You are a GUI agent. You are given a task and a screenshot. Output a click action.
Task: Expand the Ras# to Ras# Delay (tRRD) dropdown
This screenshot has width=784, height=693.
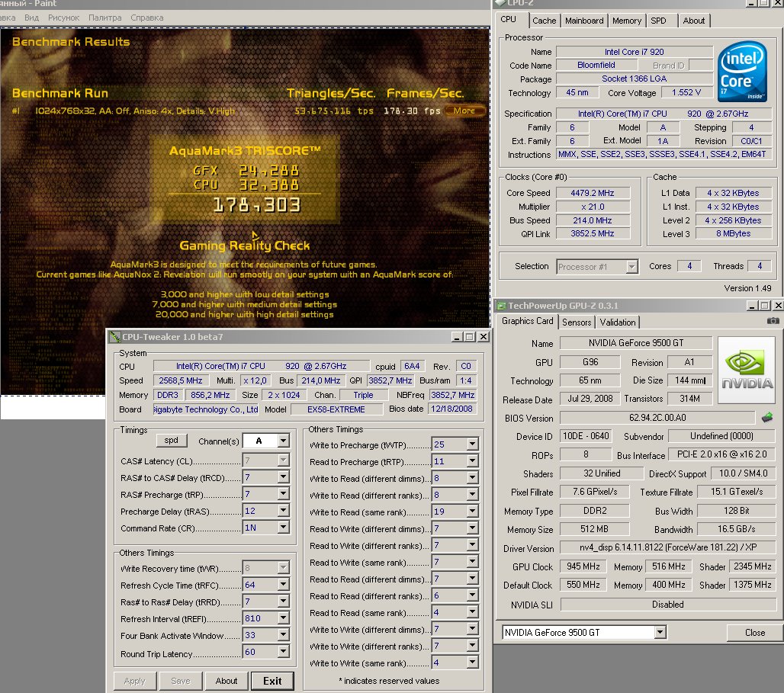283,602
